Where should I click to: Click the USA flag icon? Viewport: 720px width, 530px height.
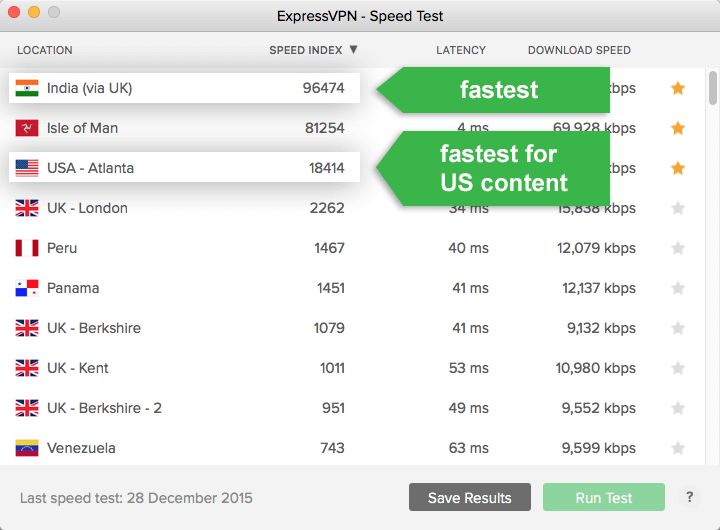pos(27,168)
